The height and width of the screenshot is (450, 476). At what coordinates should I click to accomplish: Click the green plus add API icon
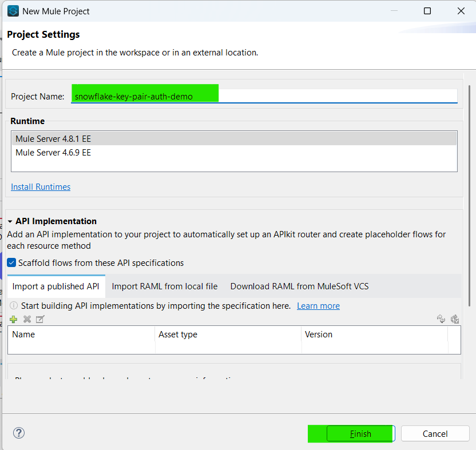point(14,319)
